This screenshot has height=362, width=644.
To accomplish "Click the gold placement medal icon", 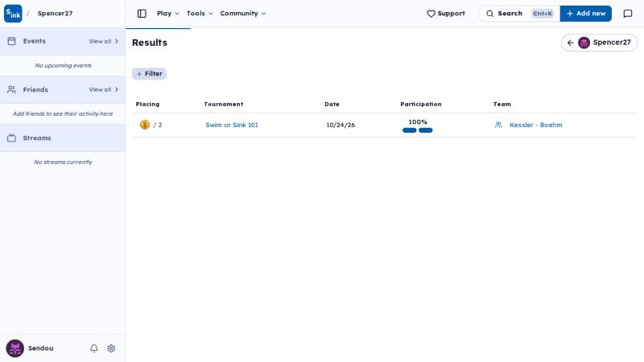I will click(145, 125).
